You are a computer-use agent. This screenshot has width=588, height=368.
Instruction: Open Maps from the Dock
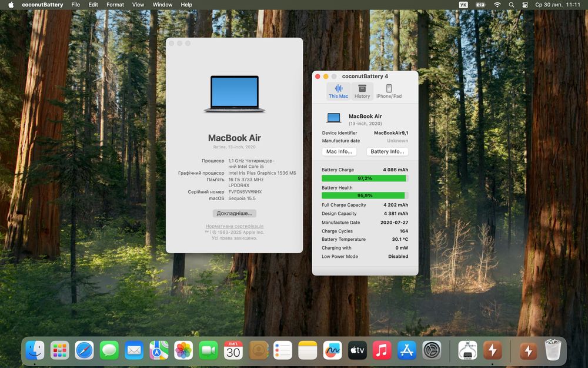coord(159,350)
